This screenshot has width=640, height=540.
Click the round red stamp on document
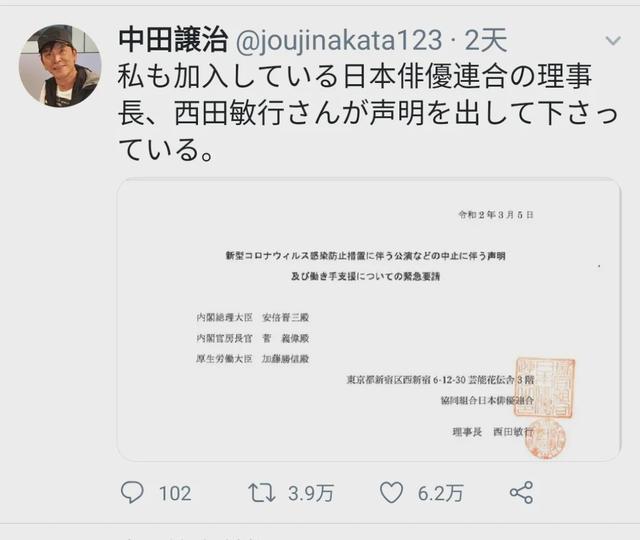[x=544, y=438]
